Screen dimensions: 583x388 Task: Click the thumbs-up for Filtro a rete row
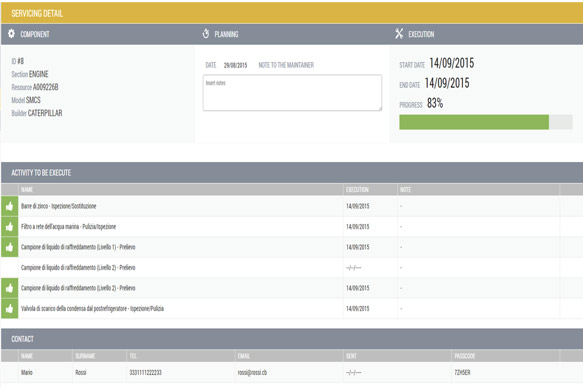(x=10, y=227)
